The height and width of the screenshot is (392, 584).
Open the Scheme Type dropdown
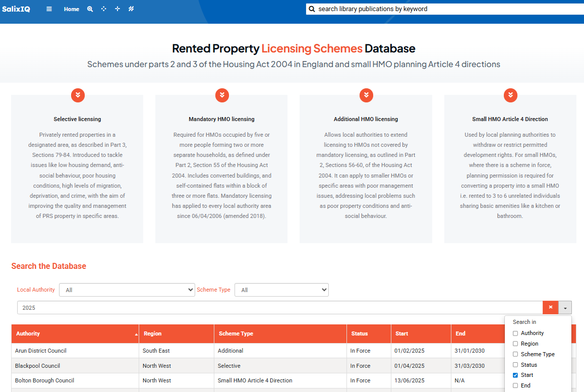[x=281, y=290]
